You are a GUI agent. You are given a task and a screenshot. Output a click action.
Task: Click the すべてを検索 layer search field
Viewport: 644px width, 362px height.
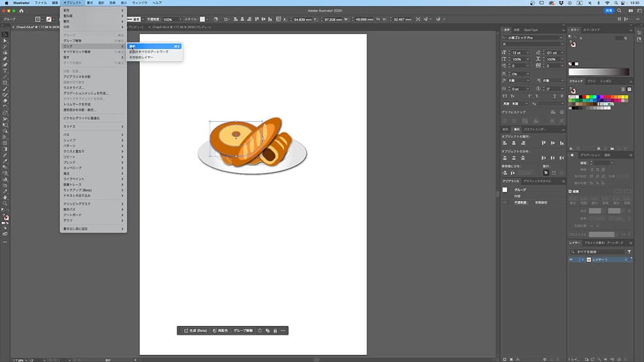click(x=598, y=252)
